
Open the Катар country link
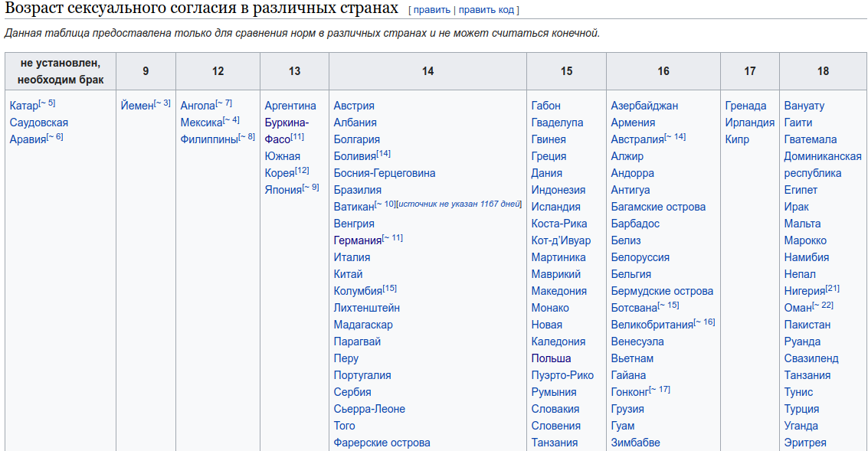[x=23, y=106]
